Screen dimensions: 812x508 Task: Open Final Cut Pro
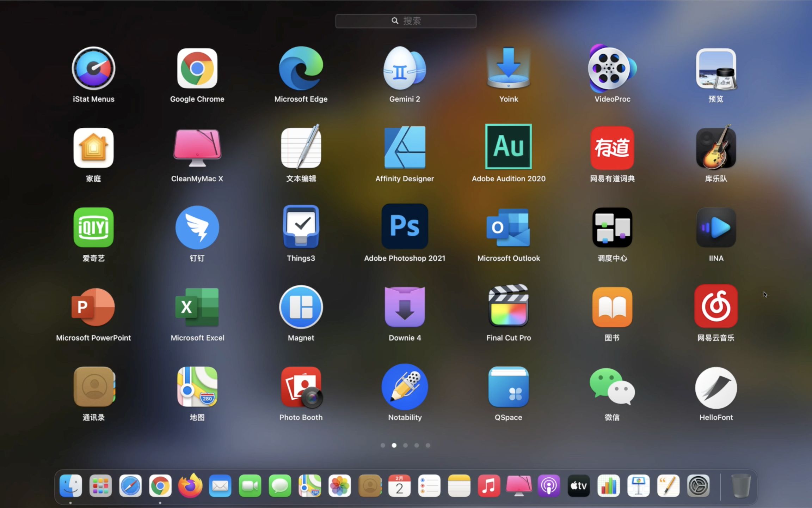509,306
